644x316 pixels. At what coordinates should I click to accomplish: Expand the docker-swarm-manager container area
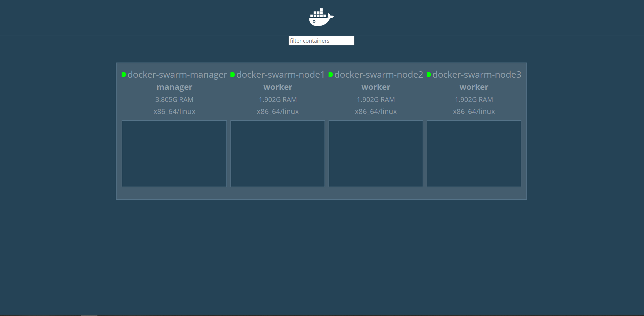click(x=174, y=154)
